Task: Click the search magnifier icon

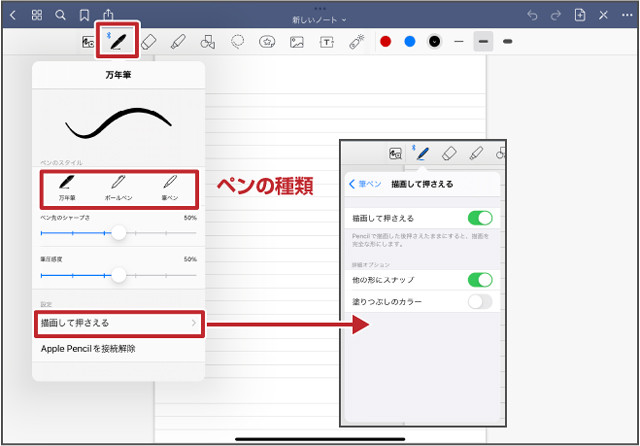Action: tap(60, 15)
